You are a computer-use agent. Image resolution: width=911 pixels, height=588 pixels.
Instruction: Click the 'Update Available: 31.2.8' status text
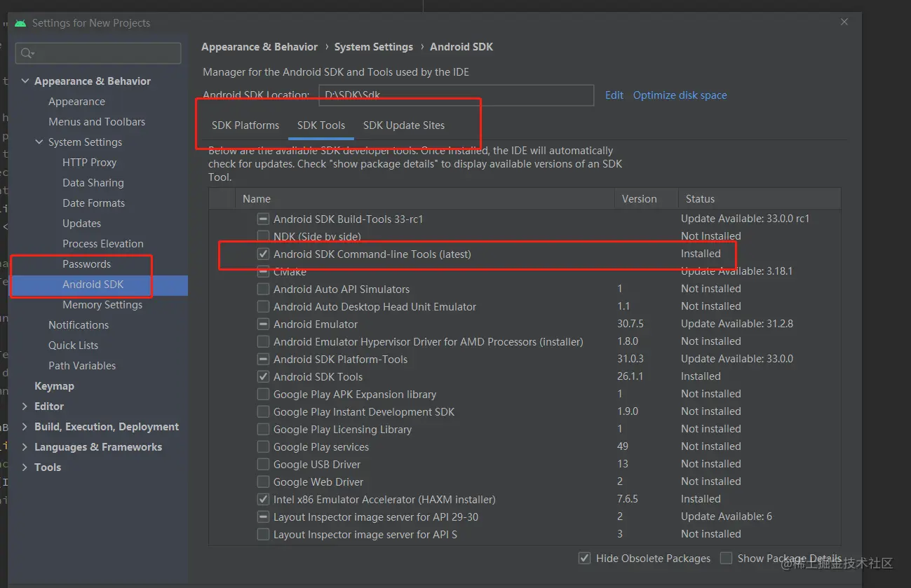point(737,324)
